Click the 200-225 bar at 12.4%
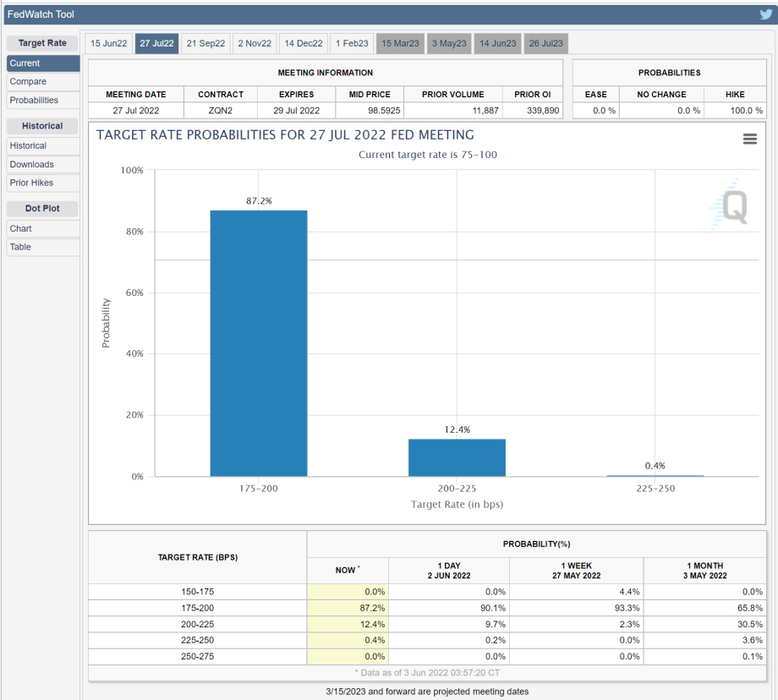 (457, 457)
